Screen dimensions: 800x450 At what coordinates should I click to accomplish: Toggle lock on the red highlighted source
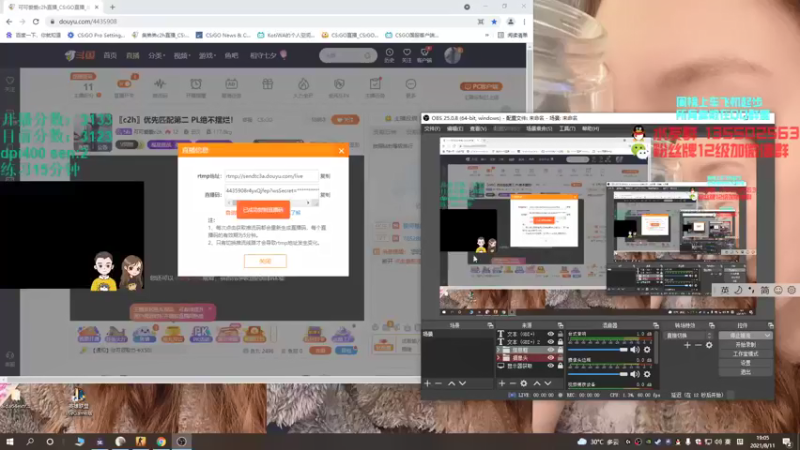(x=560, y=358)
